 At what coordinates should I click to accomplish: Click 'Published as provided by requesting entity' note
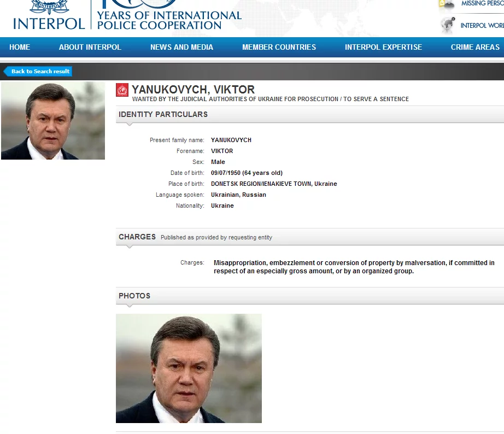[x=216, y=238]
